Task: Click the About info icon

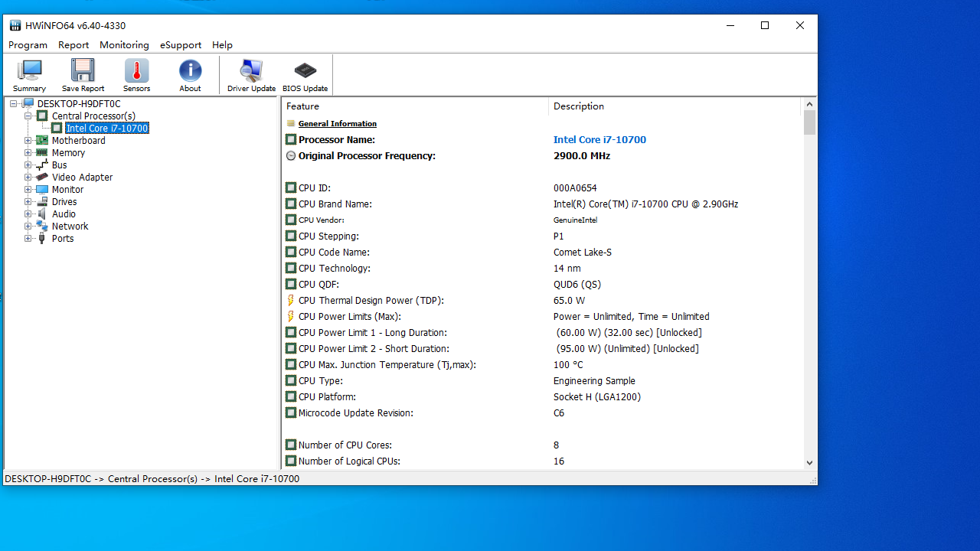Action: 190,75
